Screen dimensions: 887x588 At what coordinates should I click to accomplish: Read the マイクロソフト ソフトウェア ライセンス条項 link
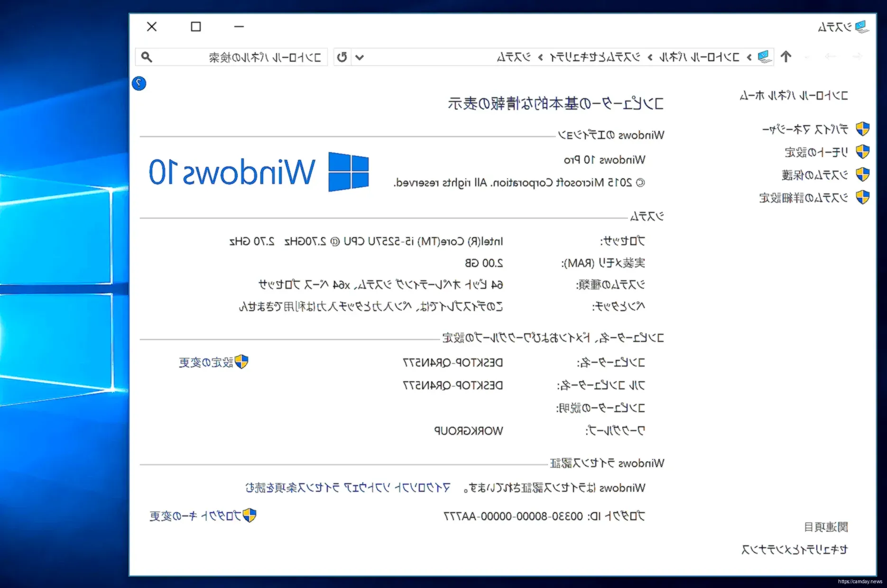click(x=348, y=488)
